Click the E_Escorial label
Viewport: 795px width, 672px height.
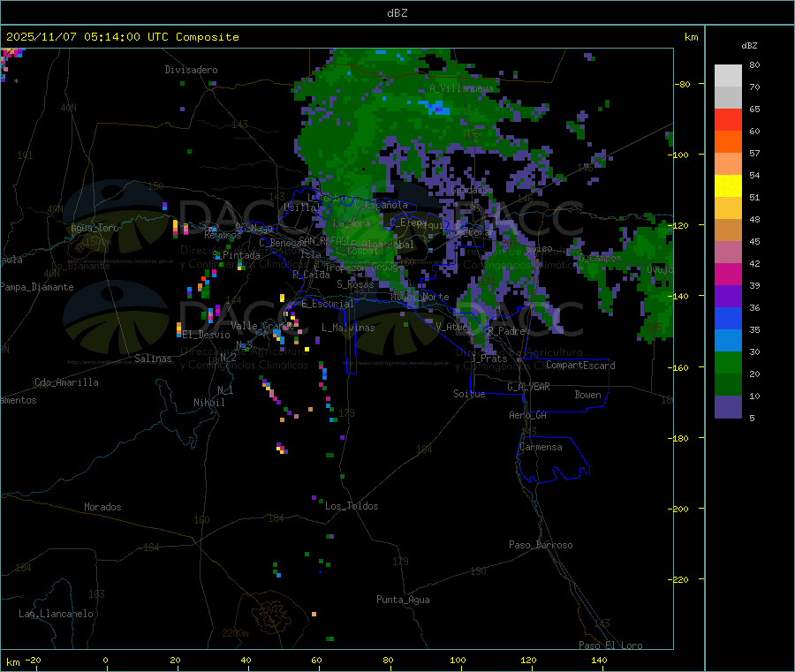(328, 304)
